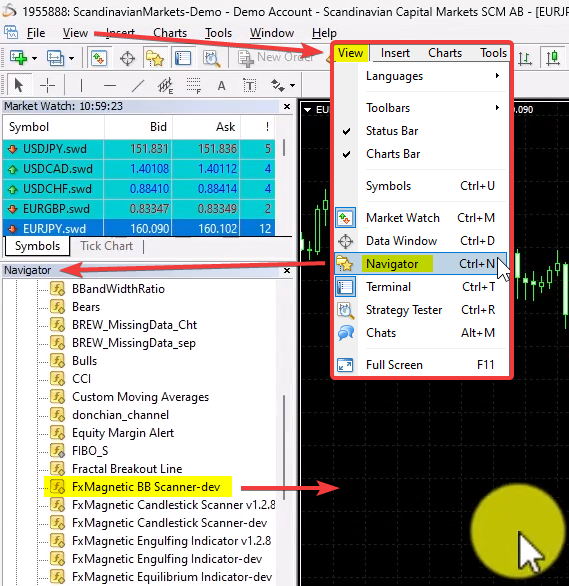Open New Chart dropdown arrow

(x=34, y=58)
